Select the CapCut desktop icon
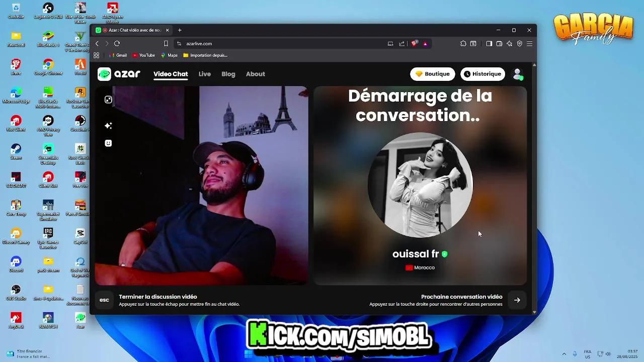 click(x=80, y=236)
